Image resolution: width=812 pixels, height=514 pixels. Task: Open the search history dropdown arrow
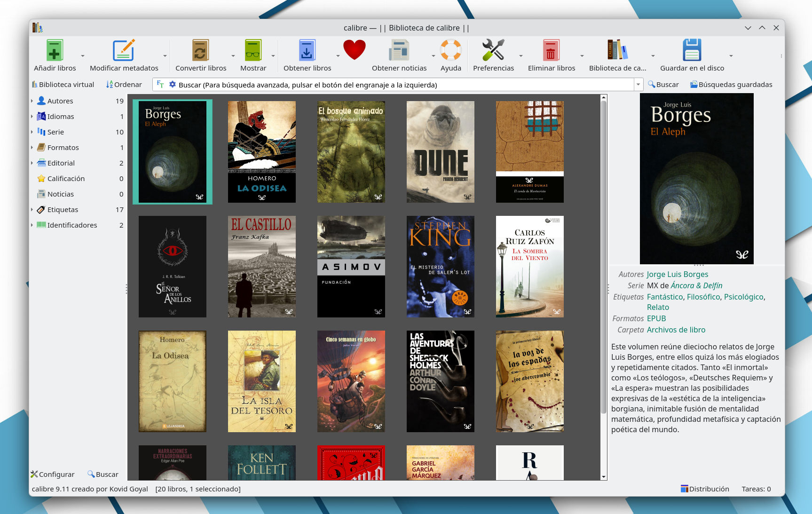[639, 85]
